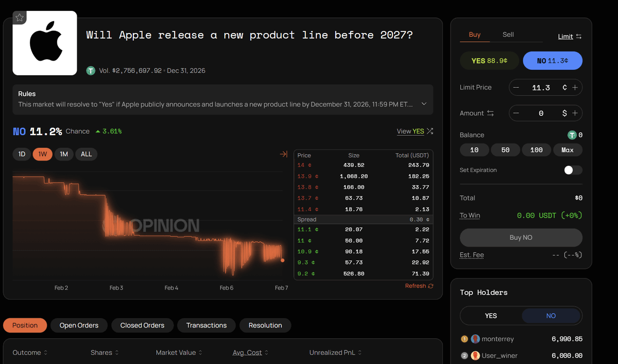This screenshot has width=618, height=364.
Task: Open the Resolution tab
Action: pos(265,325)
